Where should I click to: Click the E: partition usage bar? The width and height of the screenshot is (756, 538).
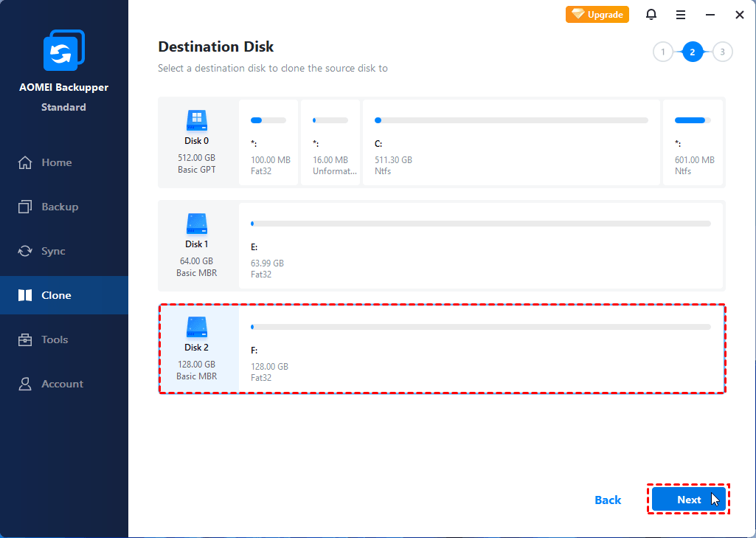coord(481,224)
